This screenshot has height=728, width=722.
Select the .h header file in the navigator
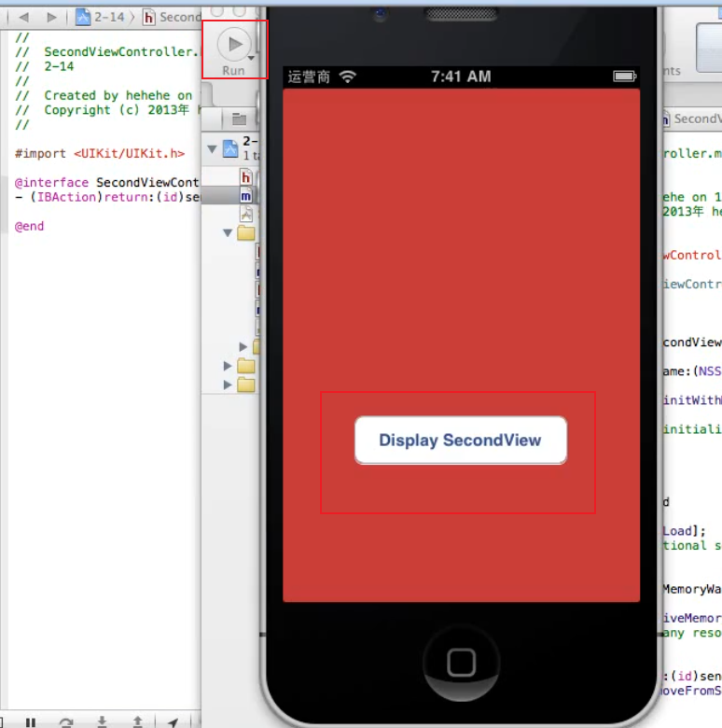[246, 176]
